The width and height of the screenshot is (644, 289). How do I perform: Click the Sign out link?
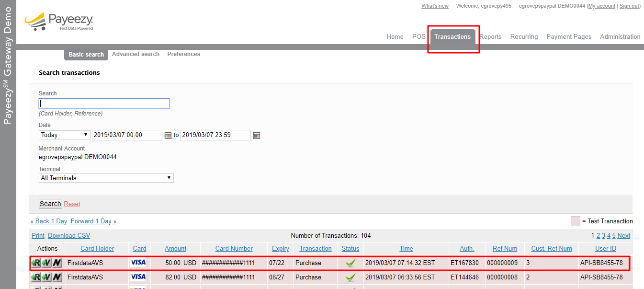click(629, 6)
